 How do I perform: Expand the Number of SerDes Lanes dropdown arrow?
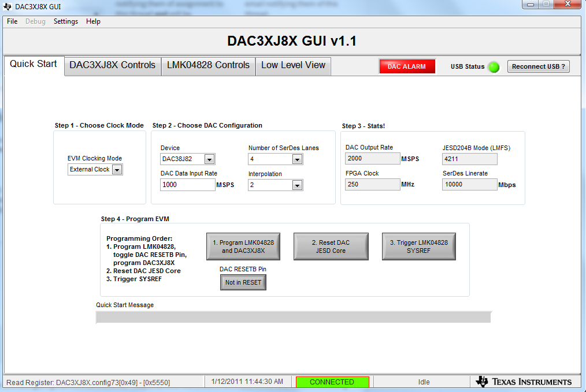point(297,159)
